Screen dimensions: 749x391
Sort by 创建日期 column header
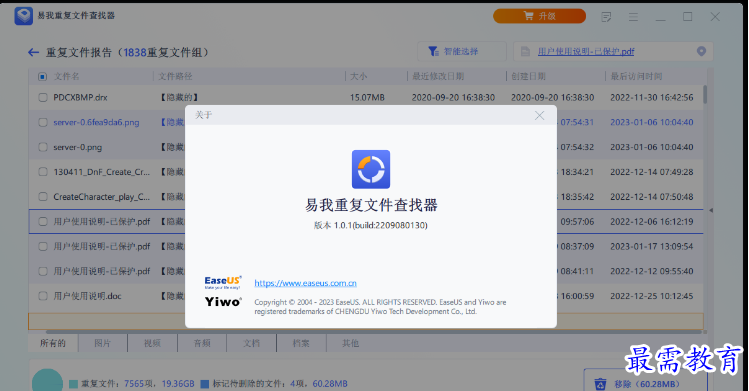[x=528, y=76]
